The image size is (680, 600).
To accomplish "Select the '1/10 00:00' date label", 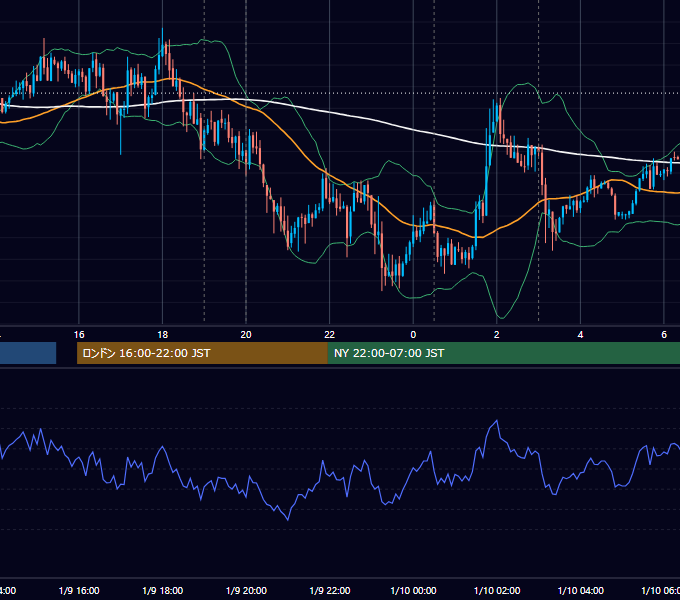I will tap(413, 590).
